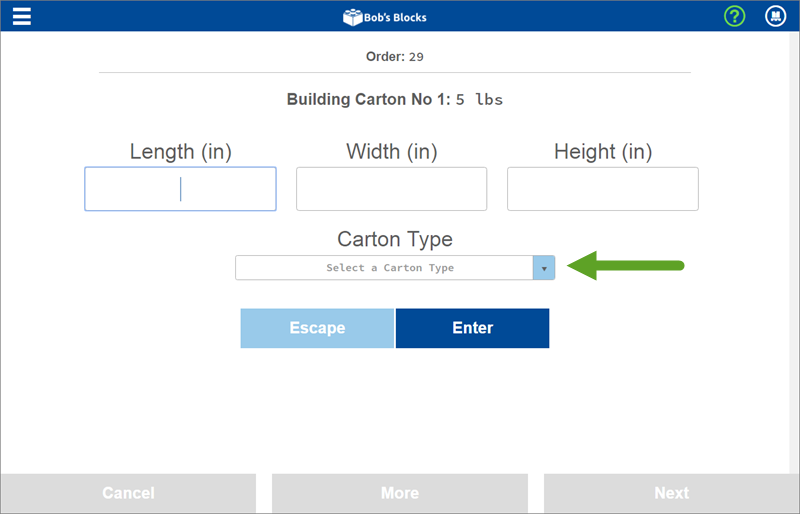Click the Order: 29 text

point(394,57)
